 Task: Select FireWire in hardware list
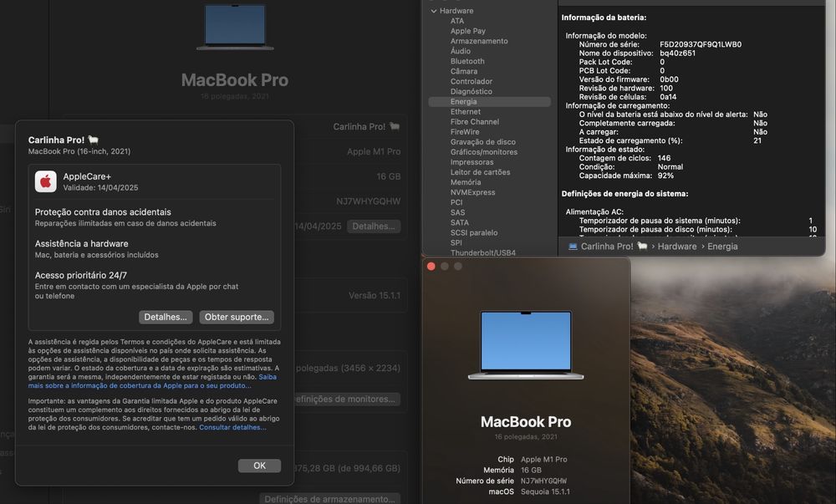[465, 132]
